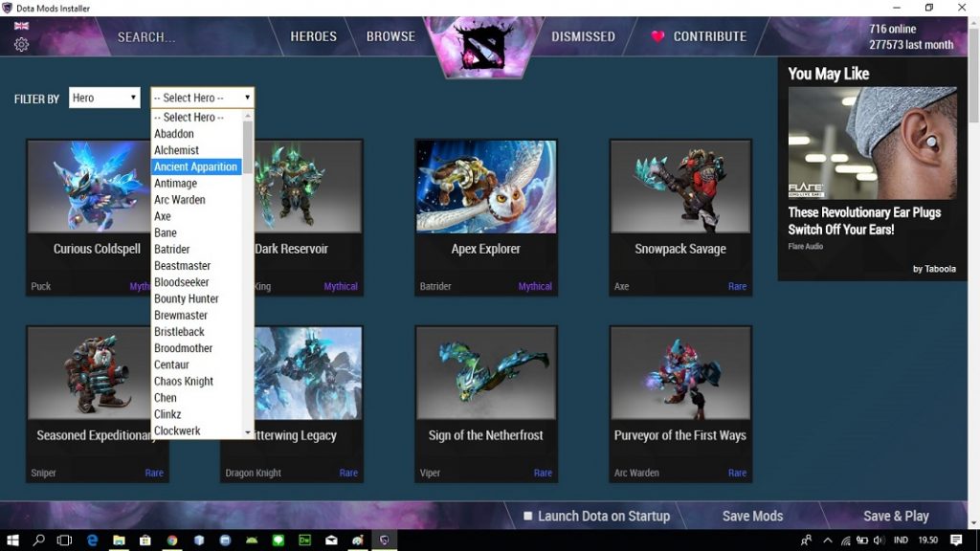980x551 pixels.
Task: Open Windows taskbar search
Action: pos(38,540)
